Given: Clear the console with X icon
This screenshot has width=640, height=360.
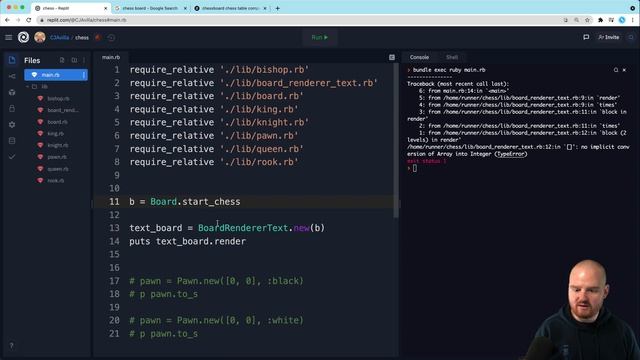Looking at the screenshot, I should coord(624,70).
